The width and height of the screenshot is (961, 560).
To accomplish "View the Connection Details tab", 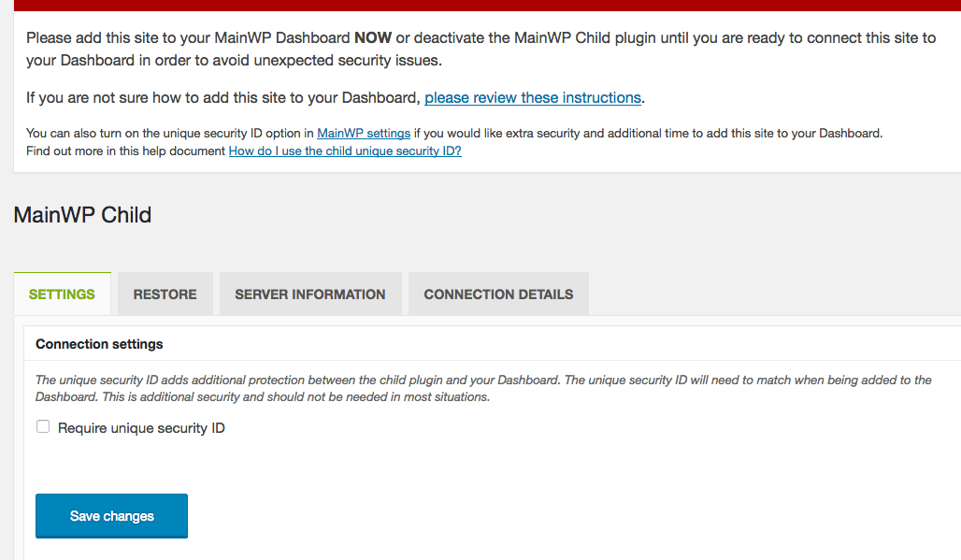I will tap(498, 294).
